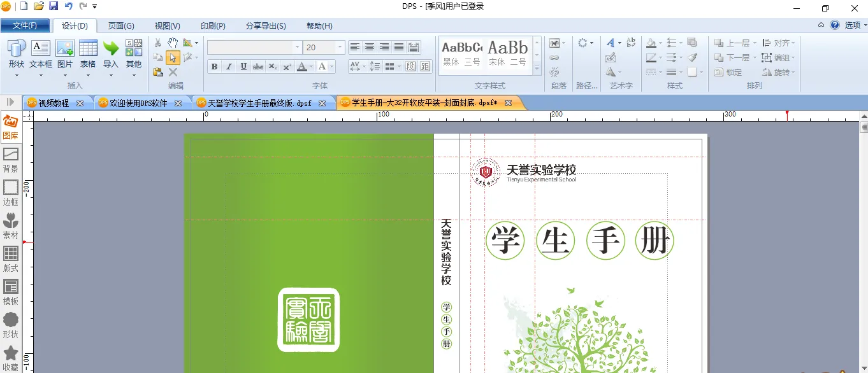Open the 图库 gallery panel in sidebar
This screenshot has width=868, height=373.
point(10,127)
